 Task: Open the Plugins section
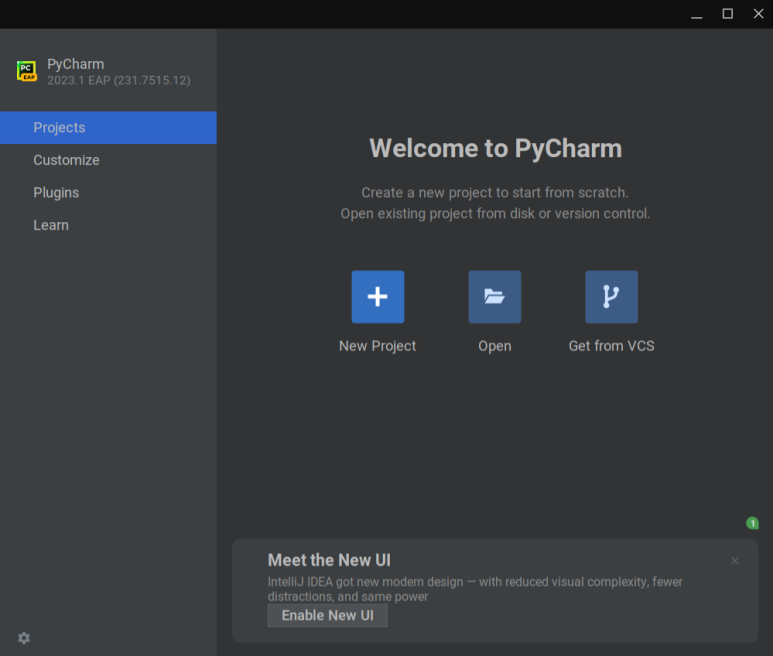click(x=108, y=193)
